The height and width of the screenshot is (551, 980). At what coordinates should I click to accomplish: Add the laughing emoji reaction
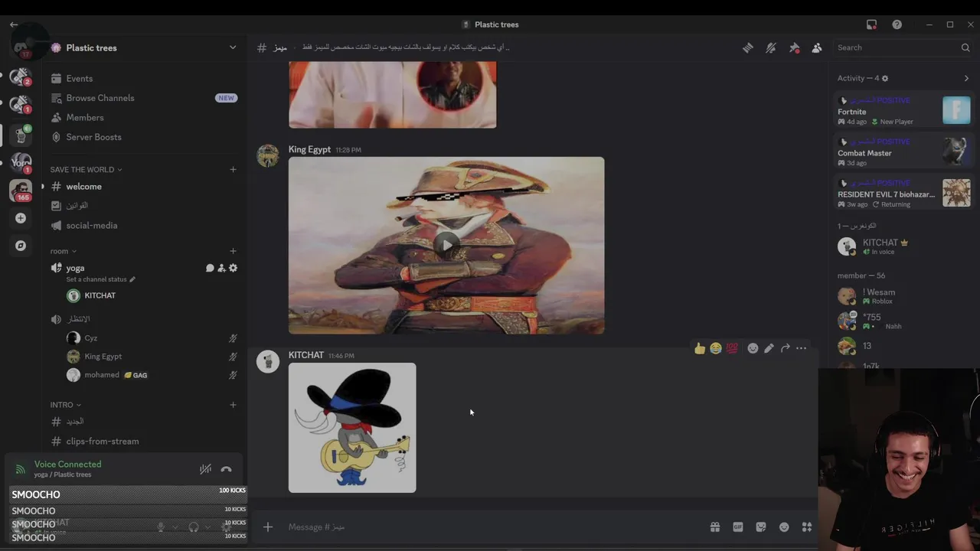(x=716, y=348)
